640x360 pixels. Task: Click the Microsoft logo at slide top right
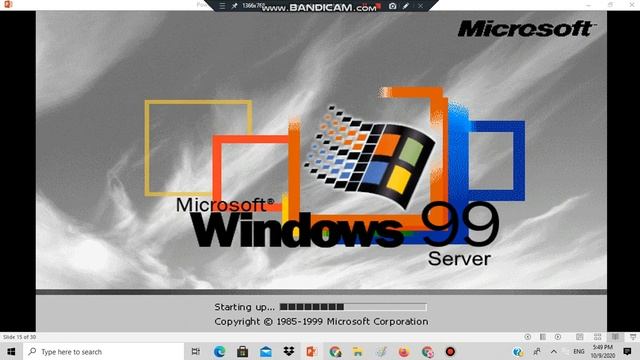click(526, 29)
